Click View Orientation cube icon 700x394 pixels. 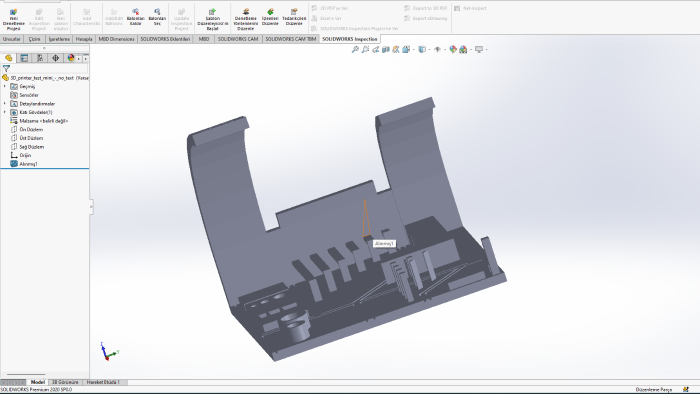tap(406, 50)
